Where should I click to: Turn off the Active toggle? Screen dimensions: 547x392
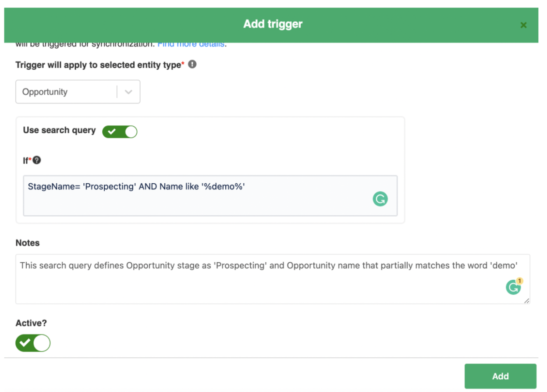coord(33,343)
